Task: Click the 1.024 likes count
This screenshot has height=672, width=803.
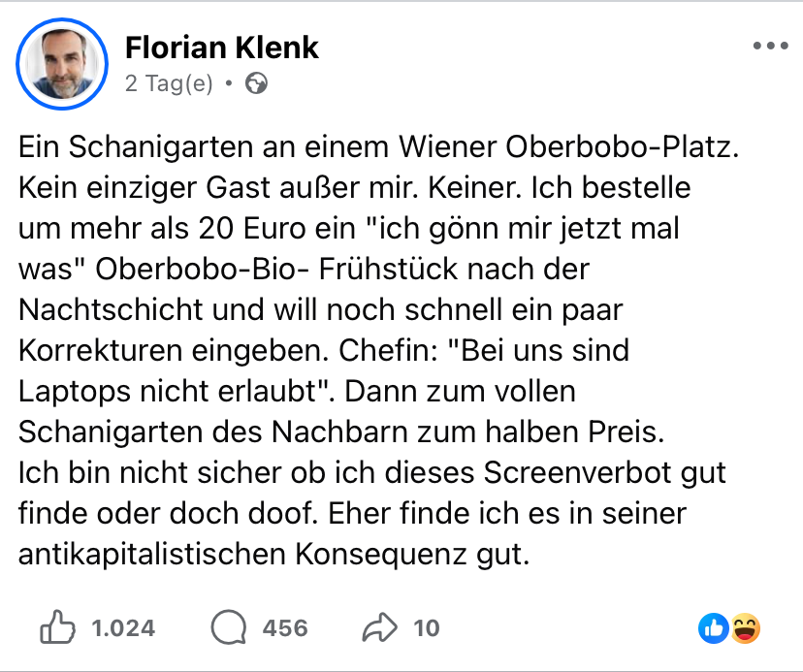Action: 123,628
